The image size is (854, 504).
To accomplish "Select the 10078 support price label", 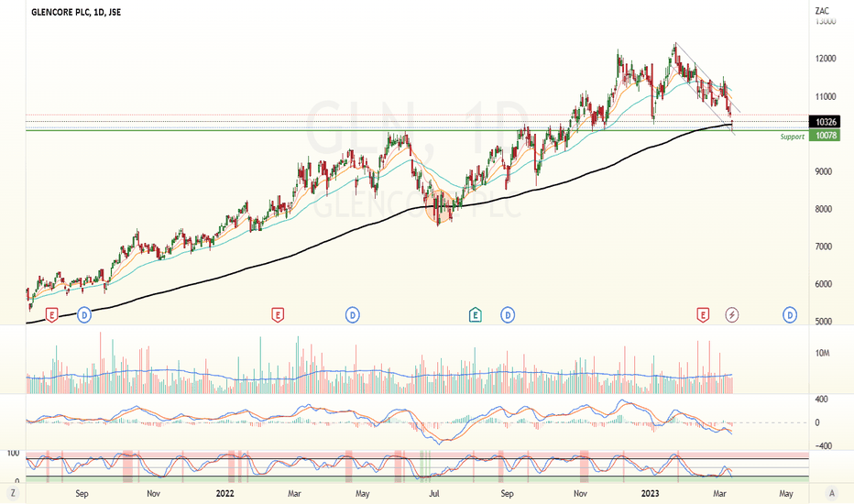I will (826, 135).
